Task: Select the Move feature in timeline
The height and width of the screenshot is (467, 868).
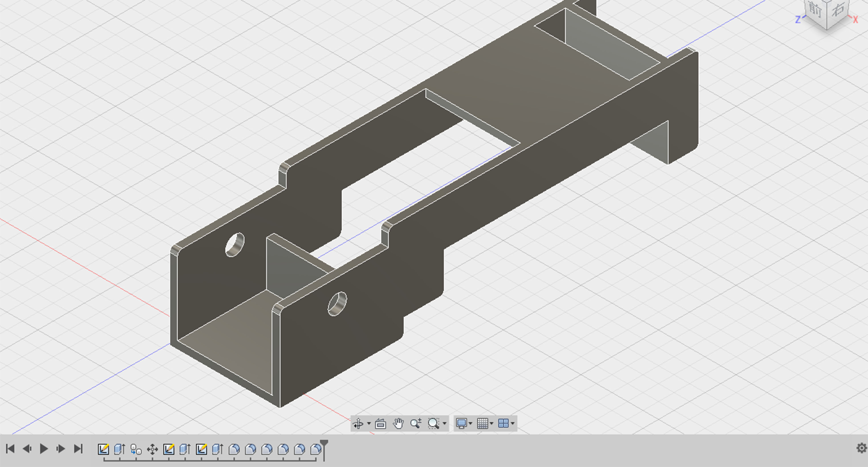Action: pos(152,449)
